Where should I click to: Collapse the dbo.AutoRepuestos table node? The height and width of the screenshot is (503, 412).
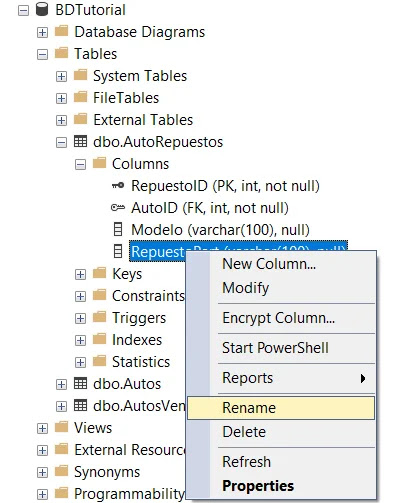click(x=61, y=143)
